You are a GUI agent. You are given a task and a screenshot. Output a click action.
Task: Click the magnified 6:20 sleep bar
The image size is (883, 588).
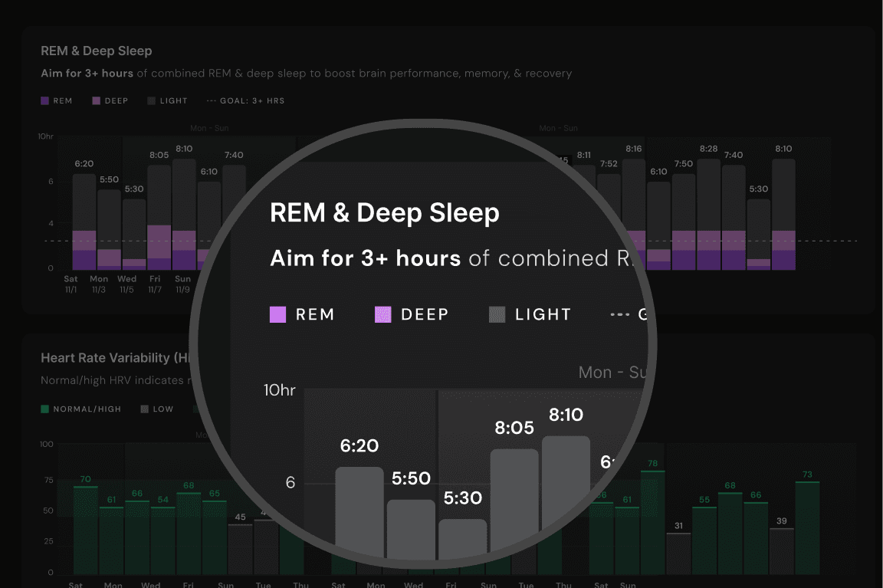click(x=359, y=513)
